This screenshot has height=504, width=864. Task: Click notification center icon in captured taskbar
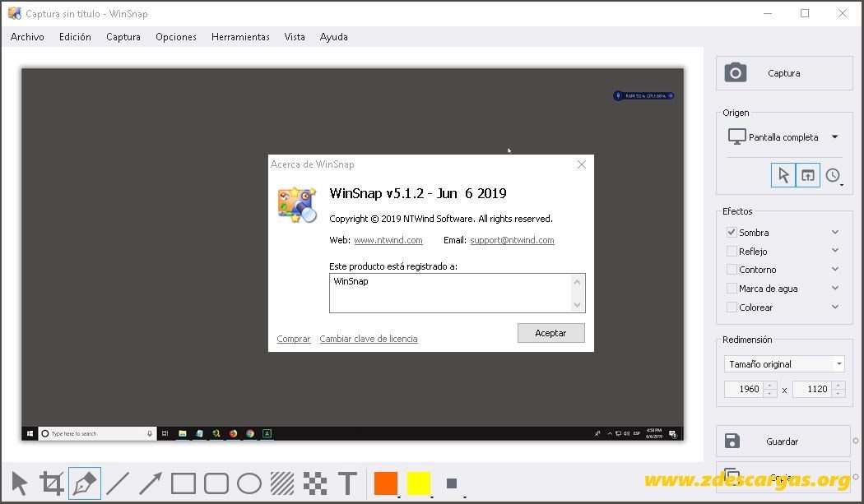click(673, 433)
